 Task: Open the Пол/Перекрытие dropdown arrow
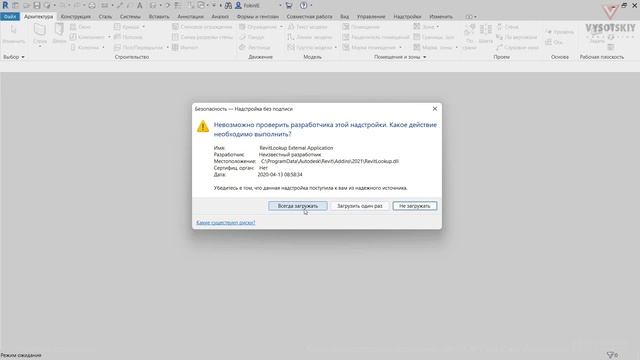[x=167, y=47]
